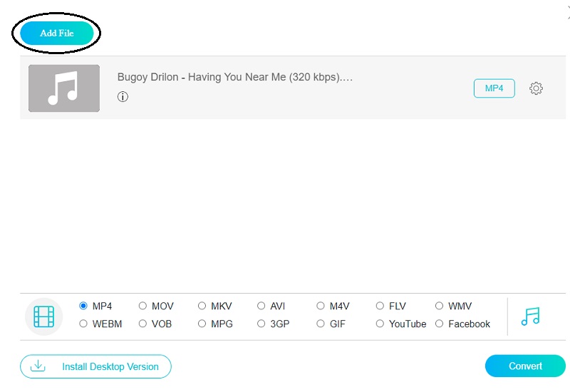The width and height of the screenshot is (570, 392).
Task: Click the download icon on Install Desktop Version
Action: (38, 366)
